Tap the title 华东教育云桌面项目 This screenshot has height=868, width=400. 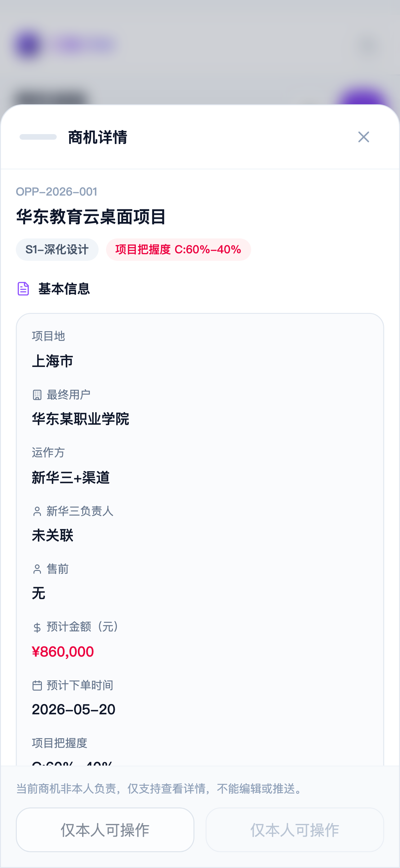(x=91, y=216)
